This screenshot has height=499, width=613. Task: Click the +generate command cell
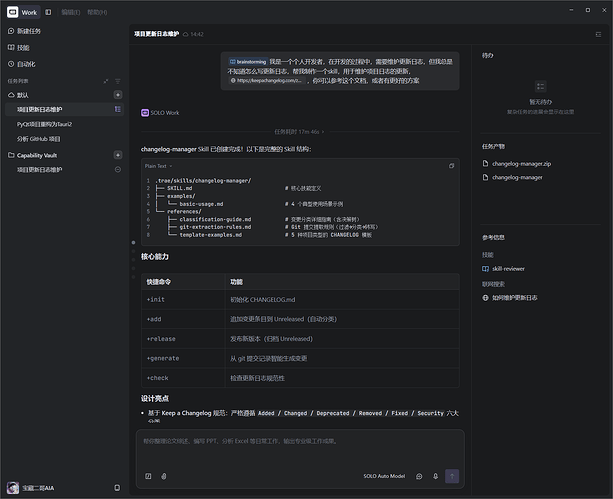[183, 358]
